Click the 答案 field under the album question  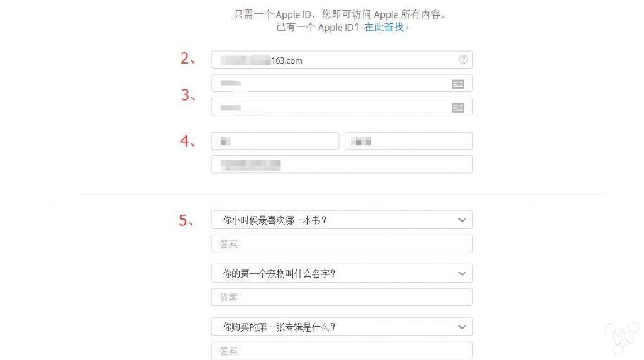coord(341,351)
